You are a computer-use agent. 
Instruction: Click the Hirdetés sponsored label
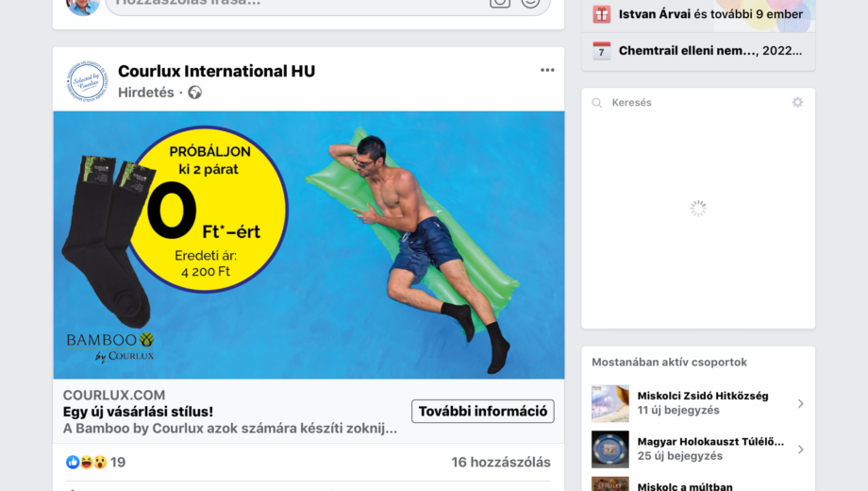146,93
